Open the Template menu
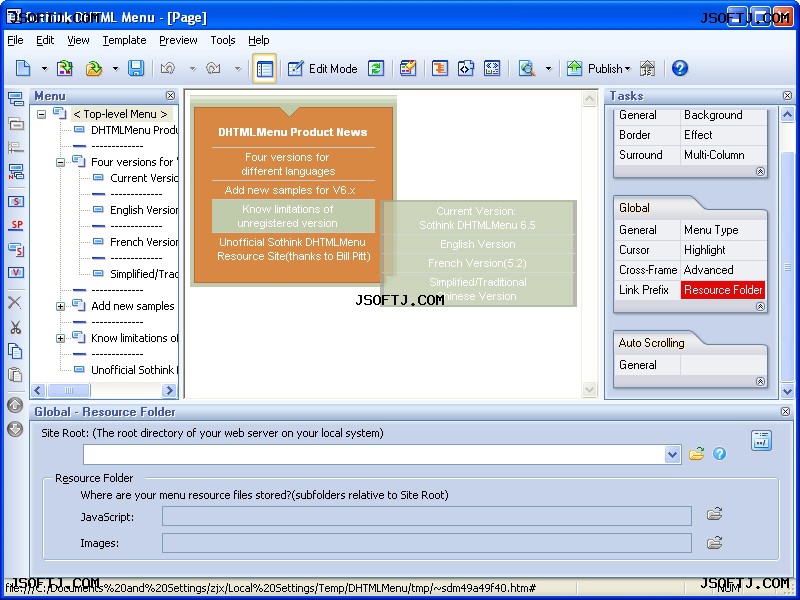Viewport: 800px width, 600px height. (124, 40)
